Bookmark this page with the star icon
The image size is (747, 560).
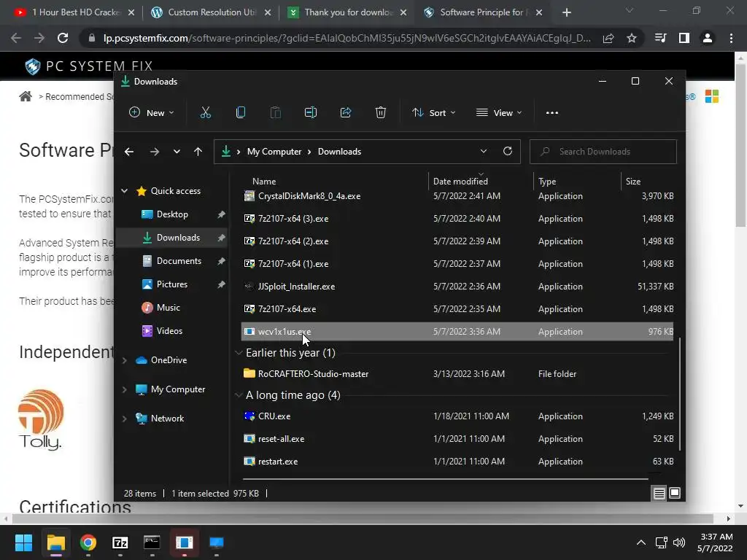[x=632, y=38]
